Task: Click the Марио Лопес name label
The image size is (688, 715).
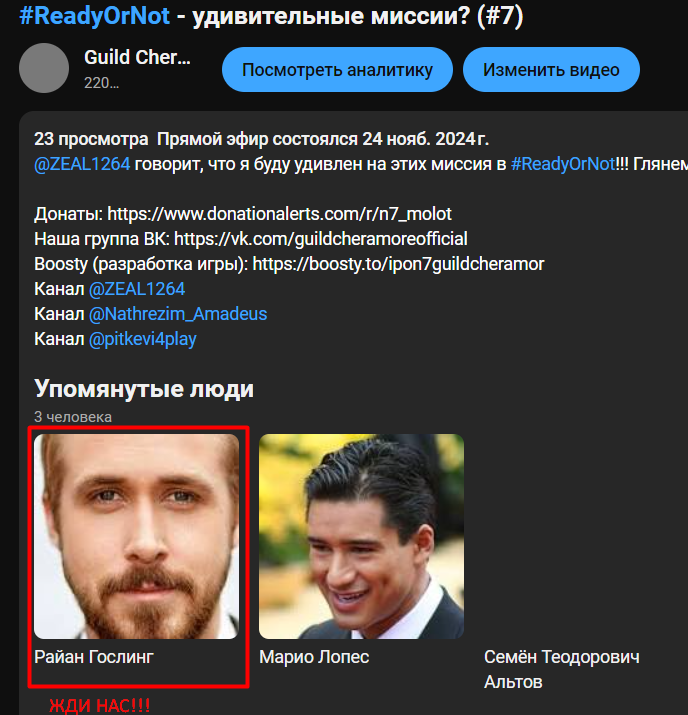Action: tap(314, 657)
